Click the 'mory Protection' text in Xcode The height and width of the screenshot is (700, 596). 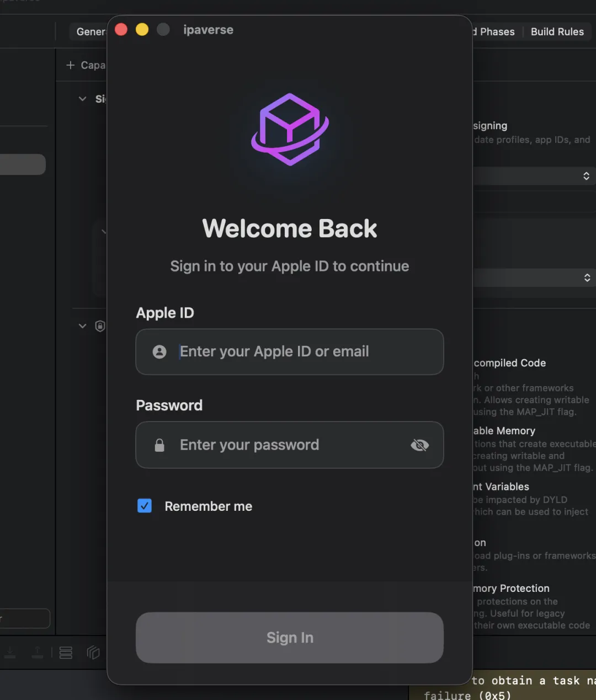pyautogui.click(x=511, y=589)
